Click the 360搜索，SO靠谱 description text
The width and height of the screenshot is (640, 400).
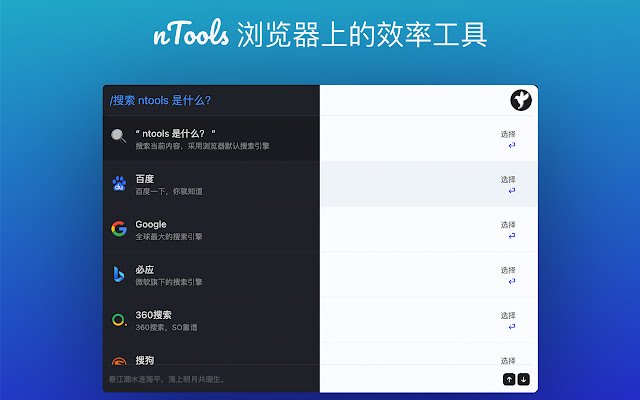tap(166, 327)
